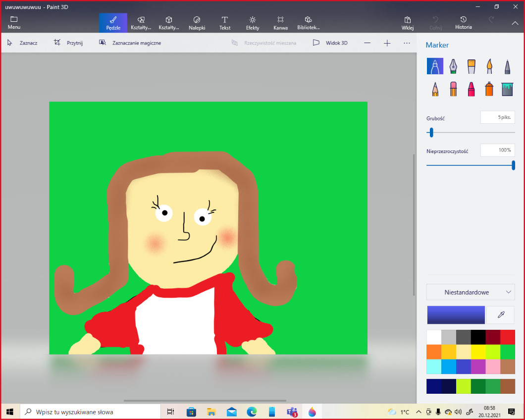Select the Pencil tool
The image size is (525, 420).
tap(435, 89)
